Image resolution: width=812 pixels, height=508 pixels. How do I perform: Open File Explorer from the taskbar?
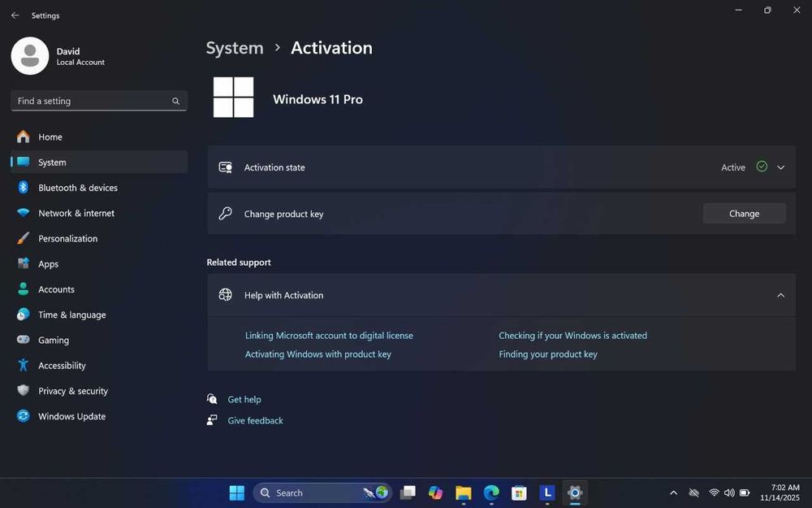coord(464,493)
